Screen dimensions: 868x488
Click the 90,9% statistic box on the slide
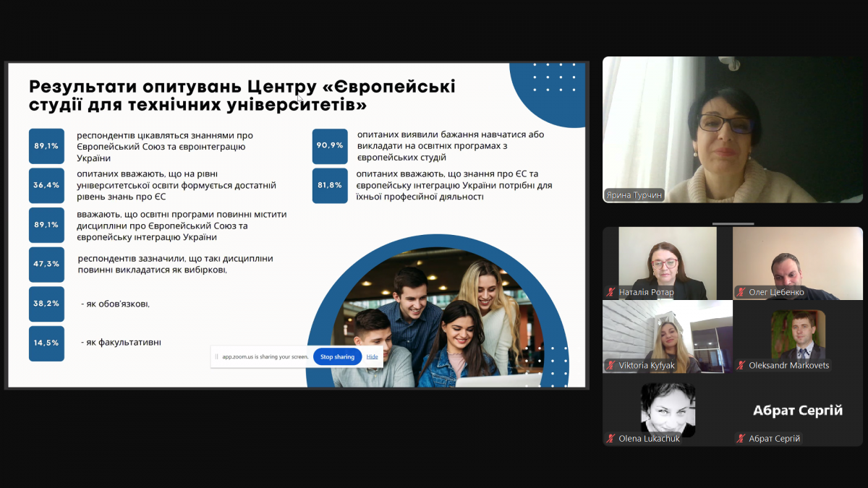(x=330, y=145)
